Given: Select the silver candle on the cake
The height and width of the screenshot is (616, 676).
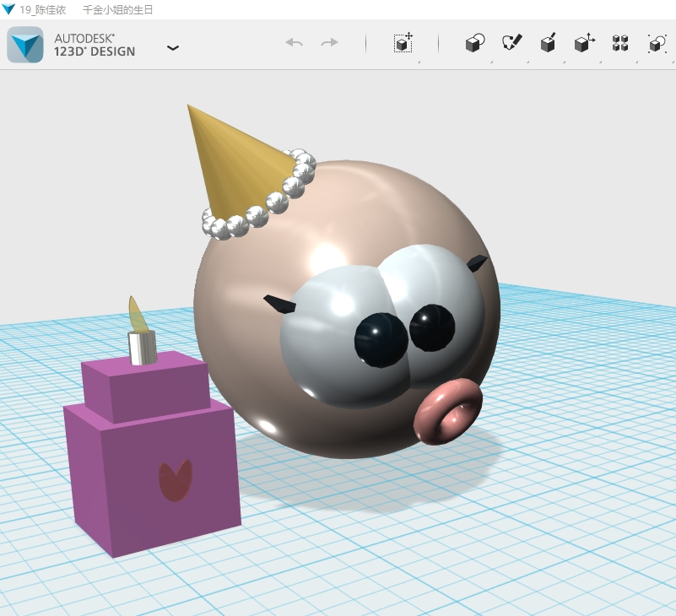Looking at the screenshot, I should [x=142, y=348].
